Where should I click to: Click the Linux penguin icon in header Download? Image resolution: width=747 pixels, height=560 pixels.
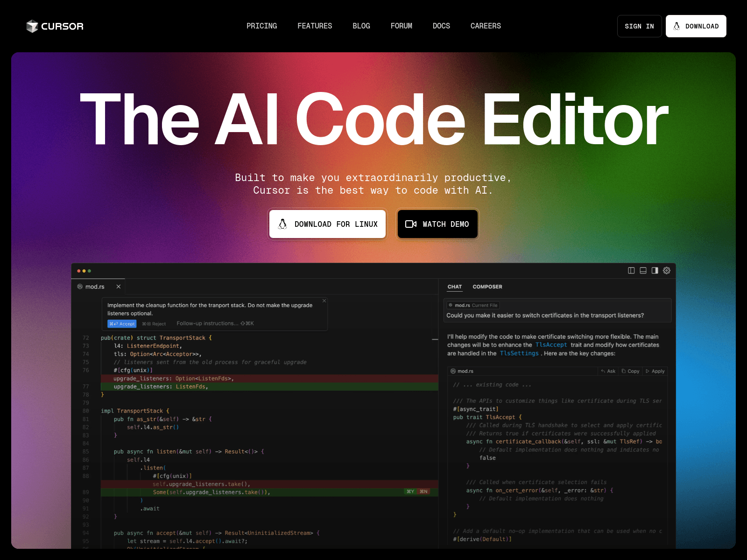click(x=677, y=26)
